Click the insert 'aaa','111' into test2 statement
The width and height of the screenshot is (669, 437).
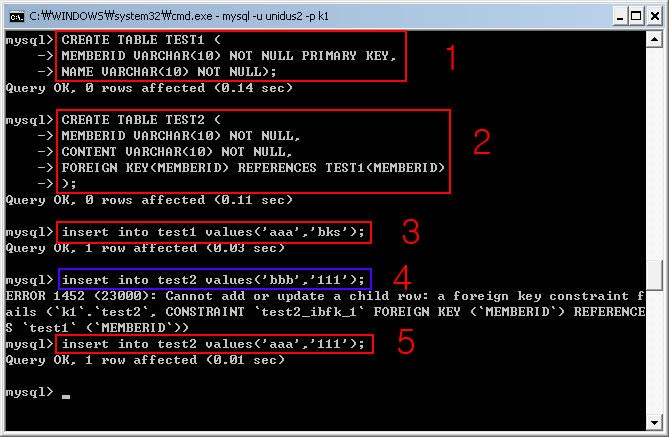tap(213, 344)
